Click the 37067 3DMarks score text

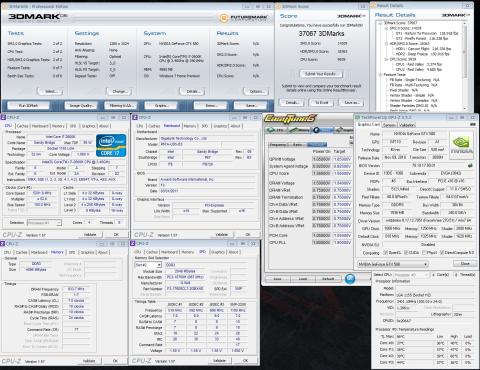coord(321,34)
